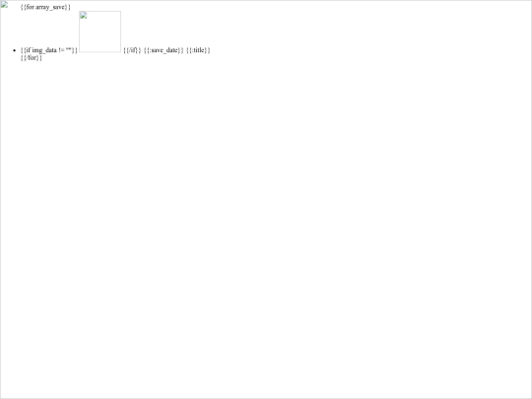
Task: Click the '{{:title}}' placeholder text
Action: [x=198, y=50]
